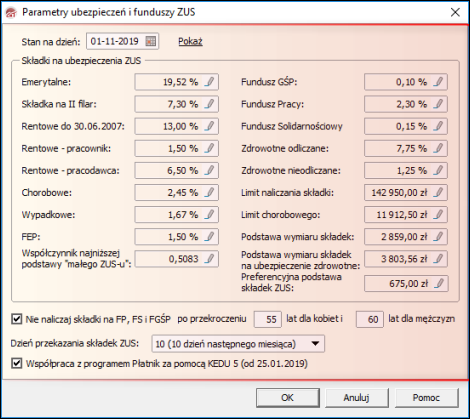
Task: Open Dzień przekazania składek ZUS dropdown
Action: pyautogui.click(x=238, y=344)
